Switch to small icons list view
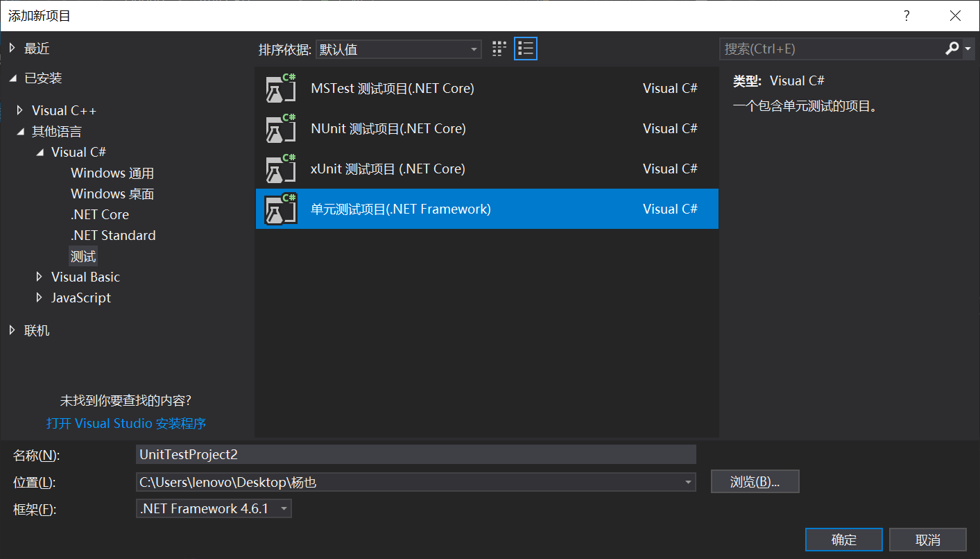Screen dimensions: 980x559 [526, 49]
